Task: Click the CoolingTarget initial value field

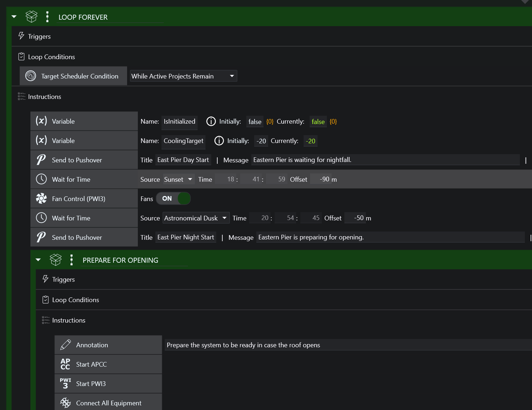Action: [x=261, y=141]
